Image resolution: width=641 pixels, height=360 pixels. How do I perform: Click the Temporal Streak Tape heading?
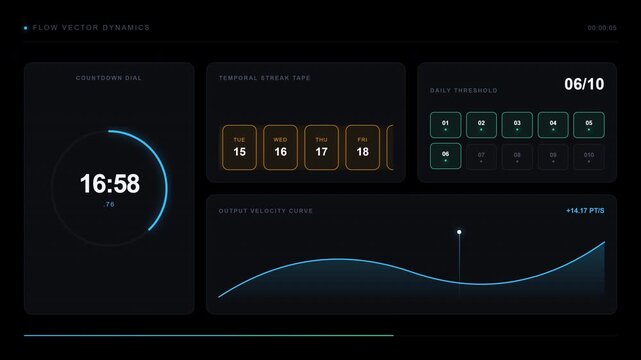(264, 78)
